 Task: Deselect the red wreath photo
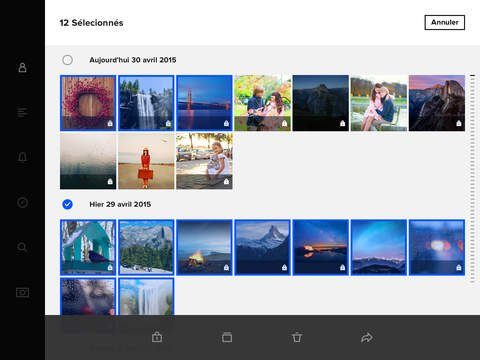[88, 103]
